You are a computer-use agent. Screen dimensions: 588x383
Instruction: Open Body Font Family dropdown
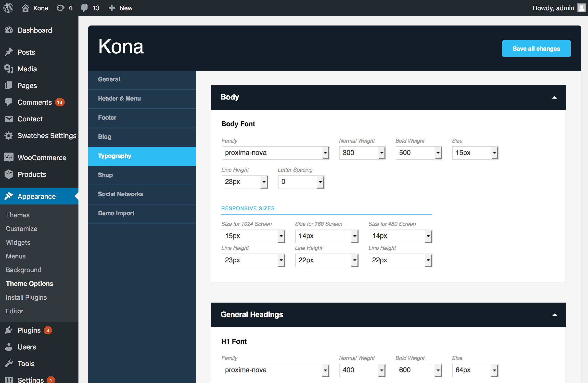pos(275,153)
